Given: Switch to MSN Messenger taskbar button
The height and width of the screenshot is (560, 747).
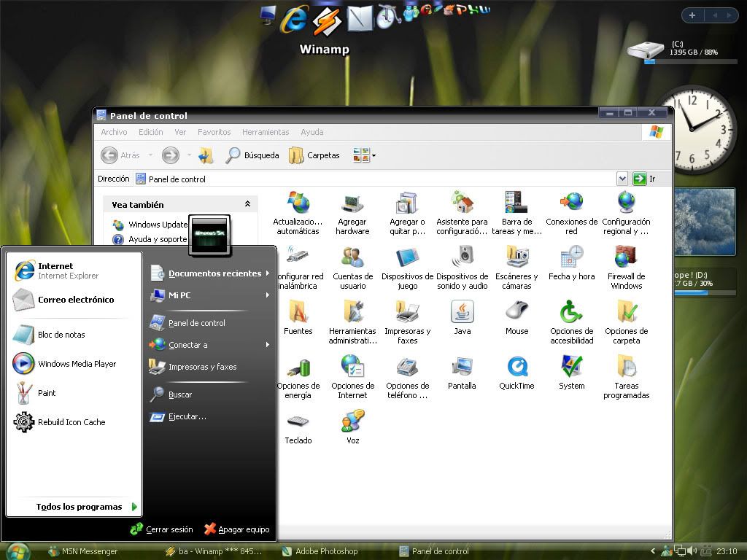Looking at the screenshot, I should [x=83, y=551].
